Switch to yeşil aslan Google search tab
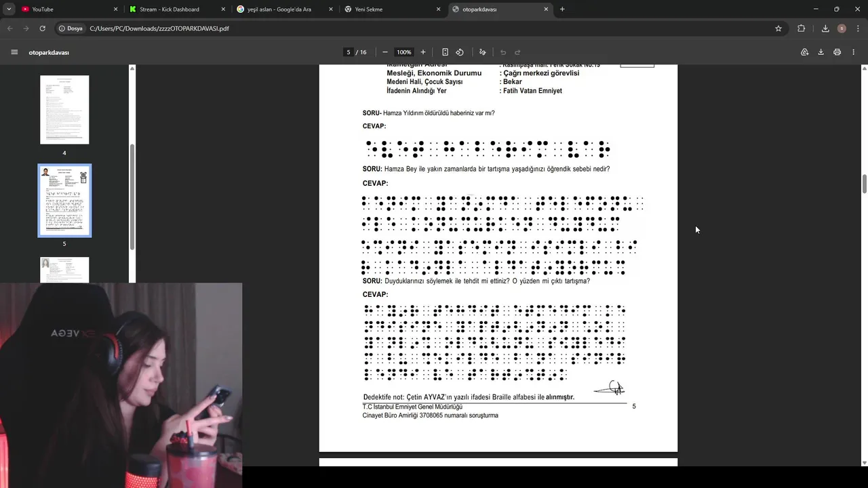 (284, 9)
